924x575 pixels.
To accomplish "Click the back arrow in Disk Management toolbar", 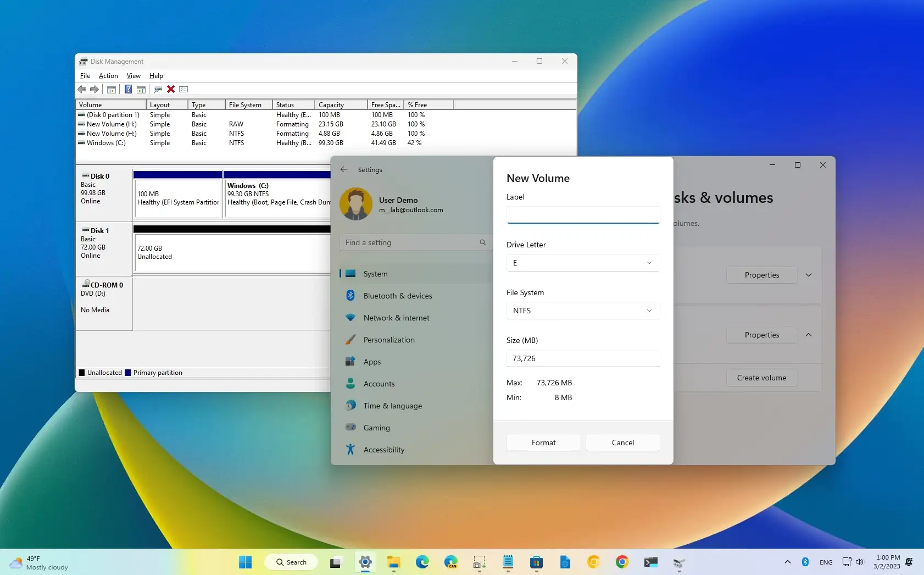I will pos(82,89).
